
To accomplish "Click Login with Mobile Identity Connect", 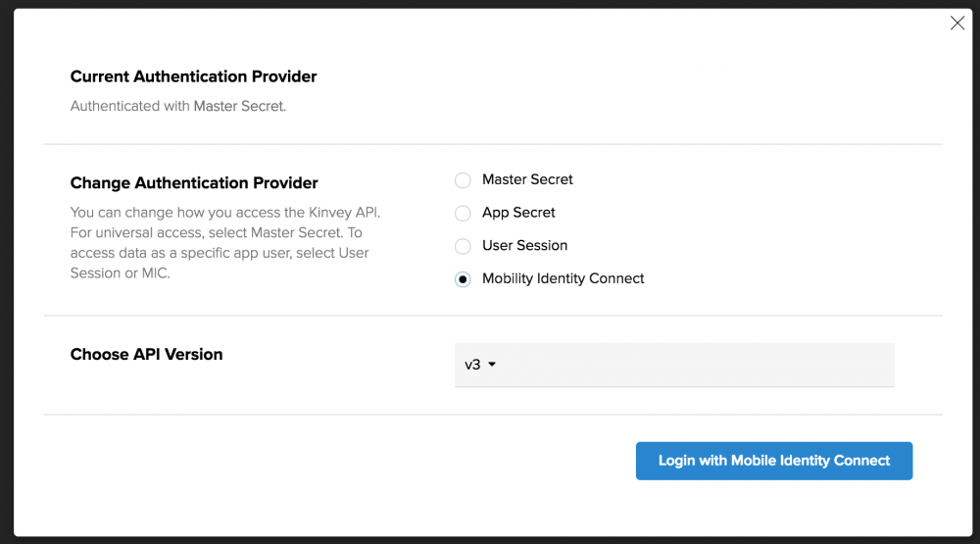I will click(774, 461).
